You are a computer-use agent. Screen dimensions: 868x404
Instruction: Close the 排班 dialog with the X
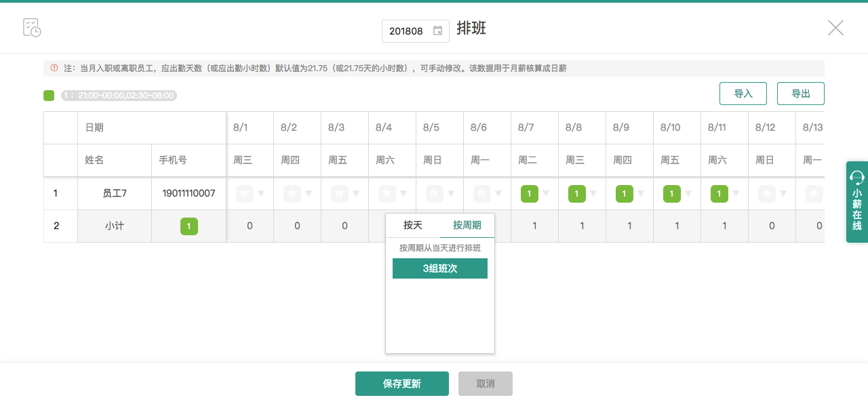[x=835, y=28]
